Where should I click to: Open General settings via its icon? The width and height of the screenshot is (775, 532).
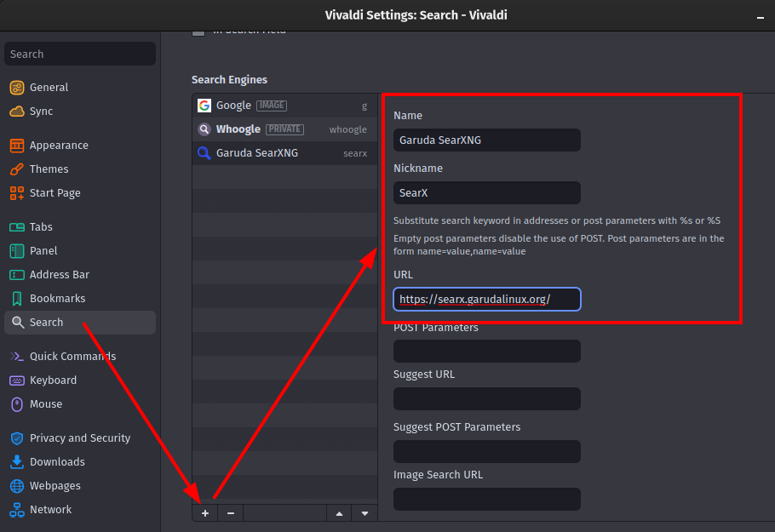coord(17,88)
